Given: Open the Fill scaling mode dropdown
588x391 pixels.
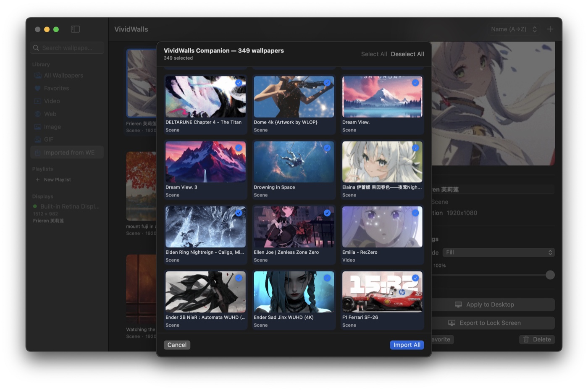Looking at the screenshot, I should click(499, 252).
